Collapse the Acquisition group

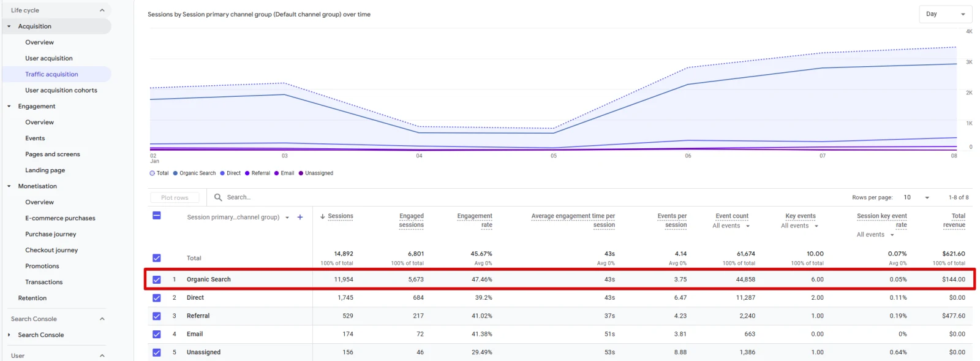[x=9, y=26]
